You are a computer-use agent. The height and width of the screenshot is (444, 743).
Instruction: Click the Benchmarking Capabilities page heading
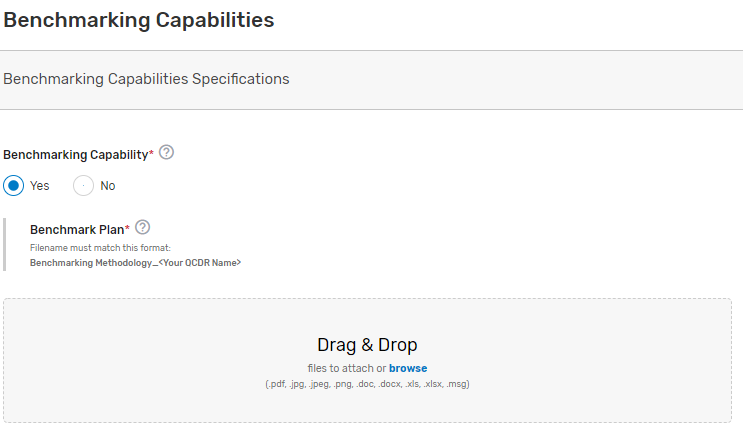click(x=139, y=20)
